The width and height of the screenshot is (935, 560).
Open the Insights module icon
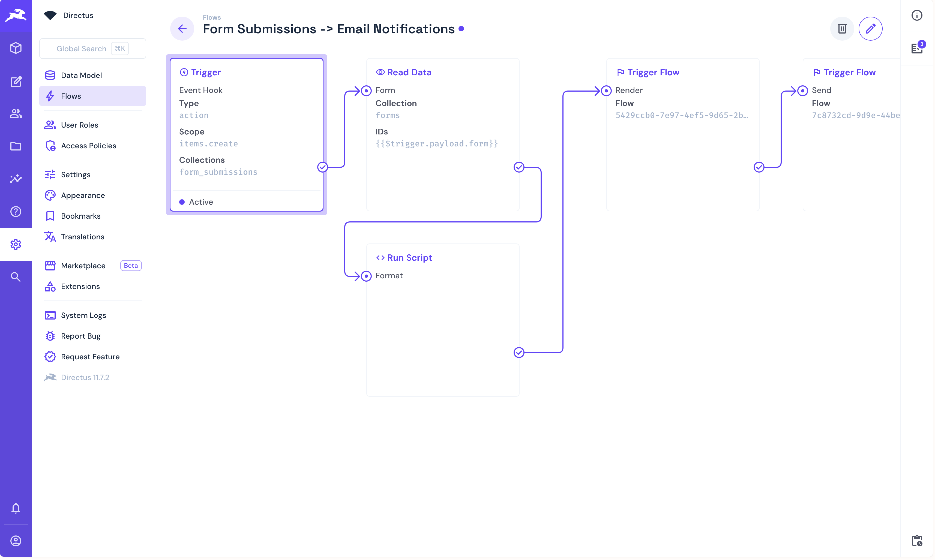pyautogui.click(x=16, y=179)
